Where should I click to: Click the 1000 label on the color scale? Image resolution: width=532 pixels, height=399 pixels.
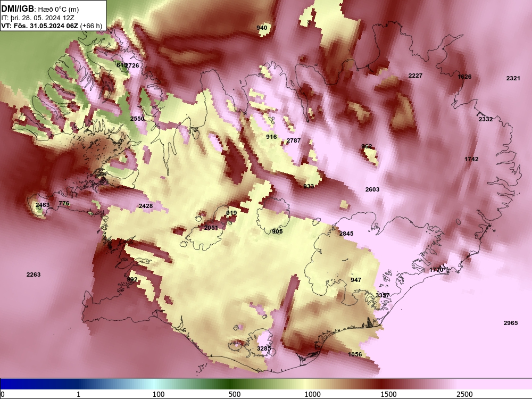(312, 394)
